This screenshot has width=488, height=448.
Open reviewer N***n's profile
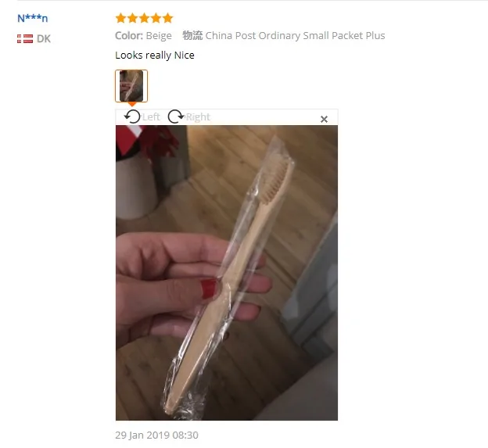(32, 18)
